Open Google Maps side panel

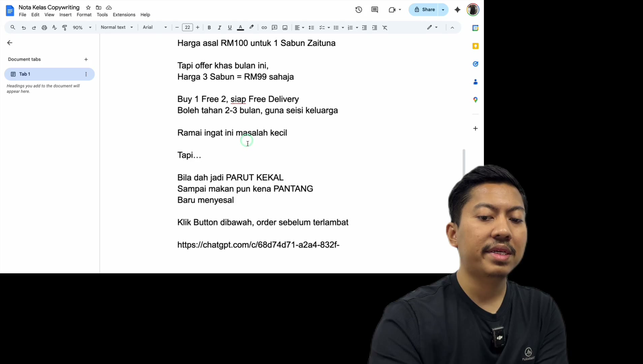(x=475, y=100)
